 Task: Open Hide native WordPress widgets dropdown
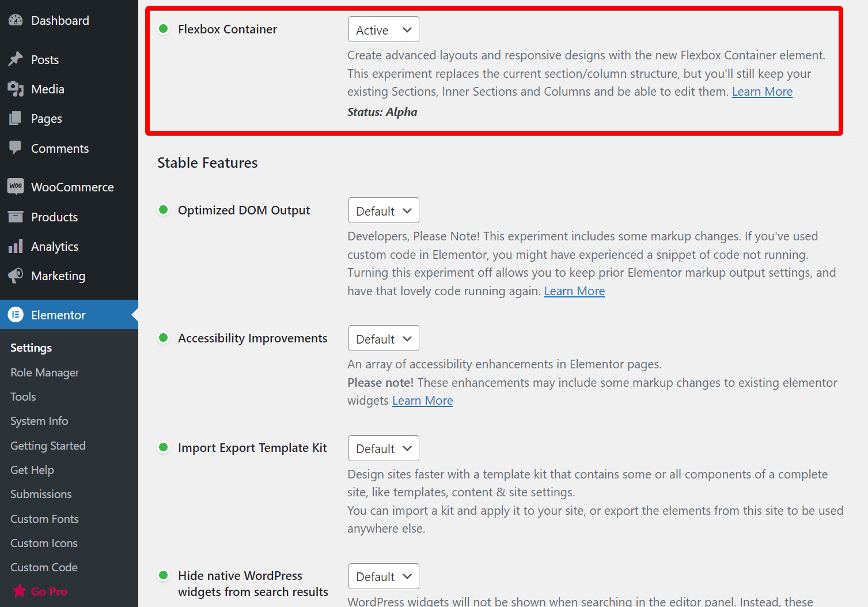click(383, 576)
